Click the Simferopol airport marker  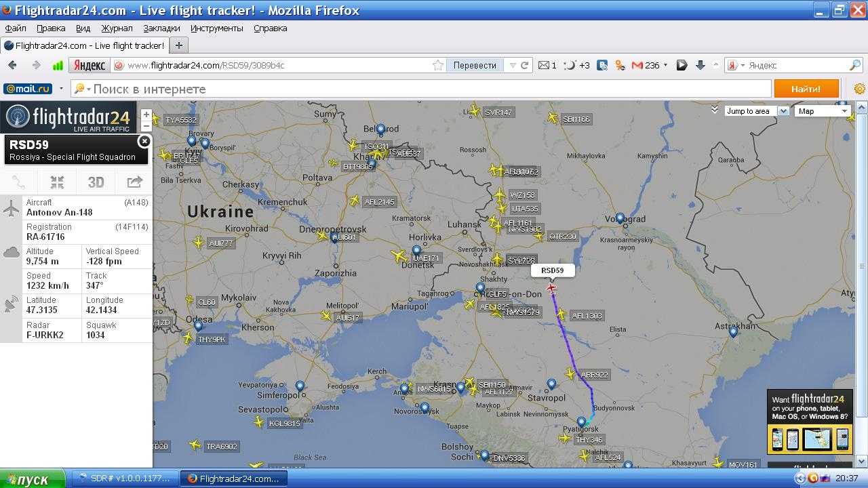point(300,386)
